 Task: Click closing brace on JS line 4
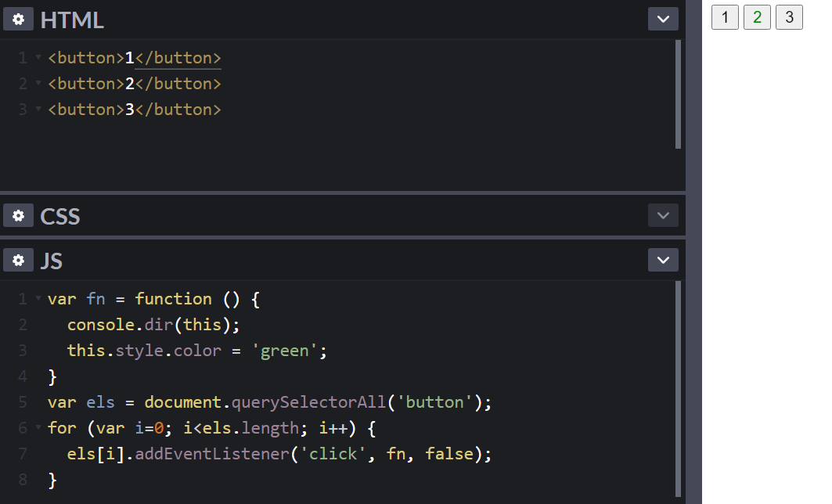(52, 376)
